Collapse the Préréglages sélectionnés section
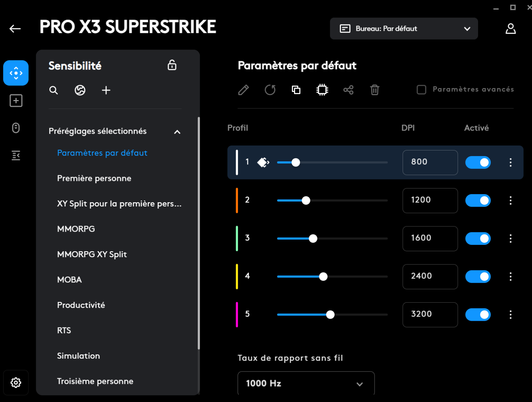This screenshot has height=402, width=532. pyautogui.click(x=177, y=132)
